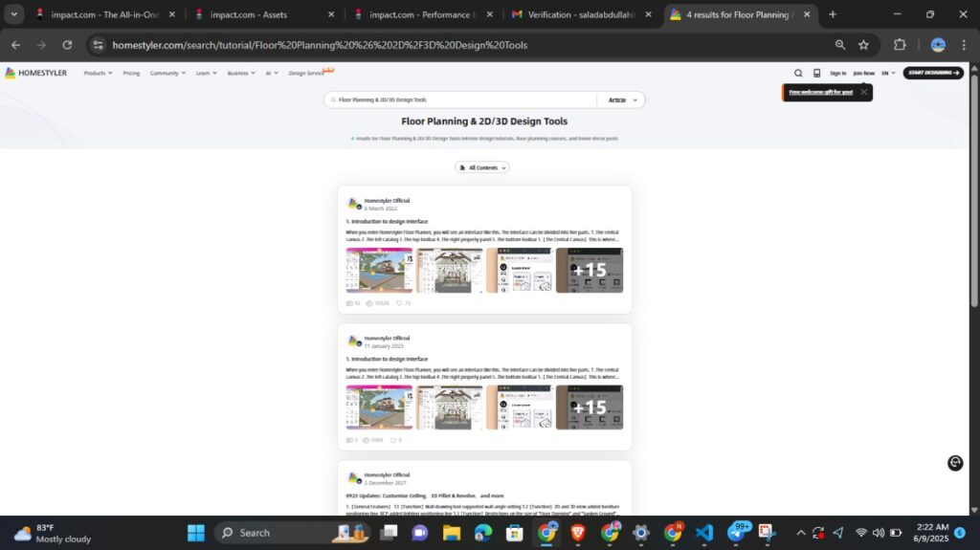The height and width of the screenshot is (550, 980).
Task: Open the browser extensions puzzle icon
Action: [x=900, y=45]
